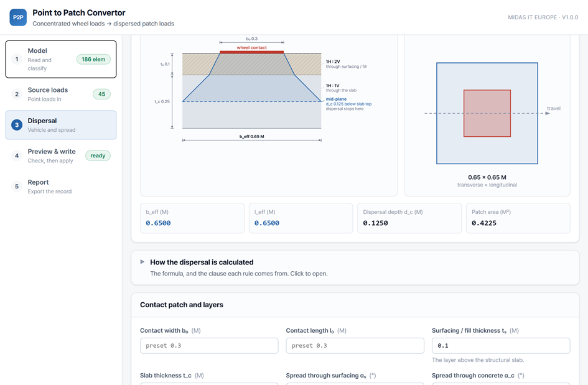
Task: Click the b_eff value 0.6500 card
Action: 192,218
